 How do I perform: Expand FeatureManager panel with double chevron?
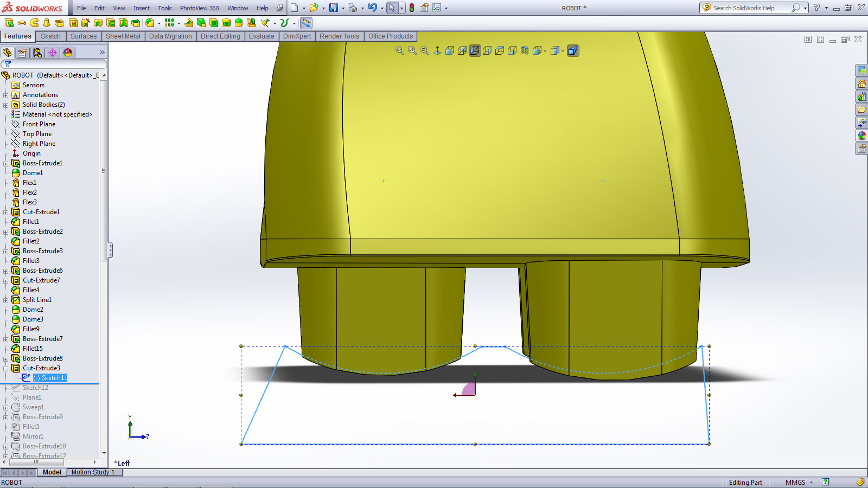click(x=102, y=52)
